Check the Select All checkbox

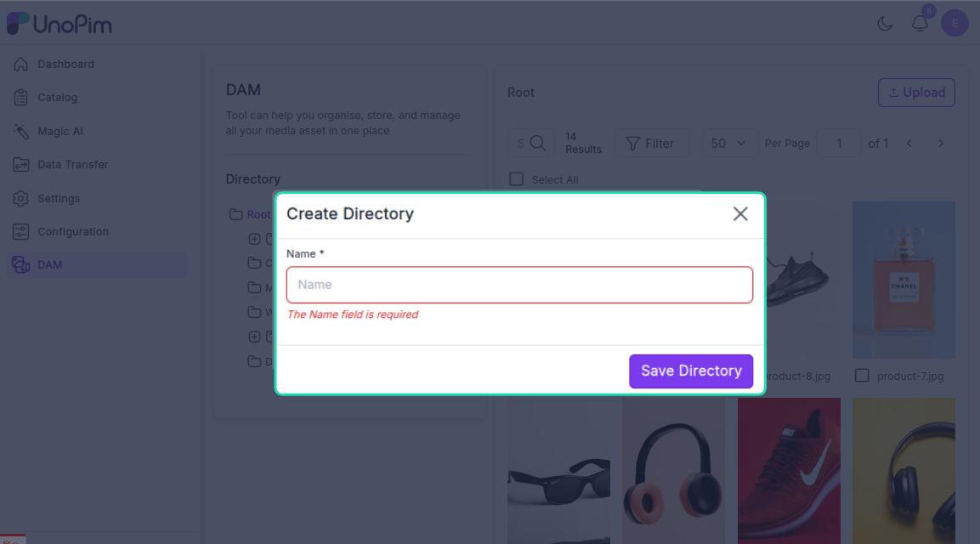[x=516, y=179]
